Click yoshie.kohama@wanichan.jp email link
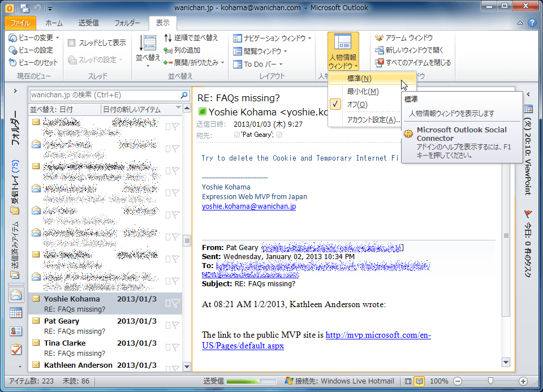Screen dimensions: 543x392 [249, 206]
